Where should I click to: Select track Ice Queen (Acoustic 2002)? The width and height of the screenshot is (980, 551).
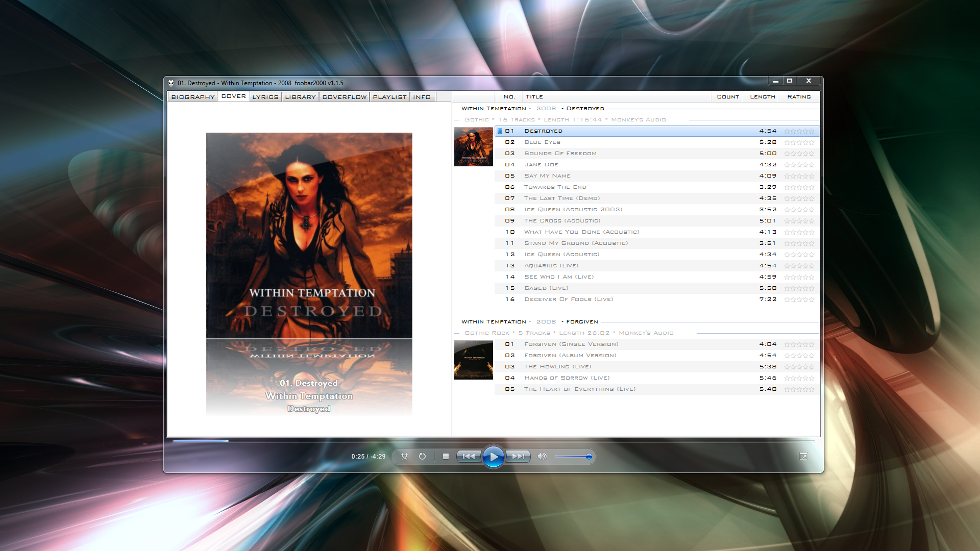(657, 210)
